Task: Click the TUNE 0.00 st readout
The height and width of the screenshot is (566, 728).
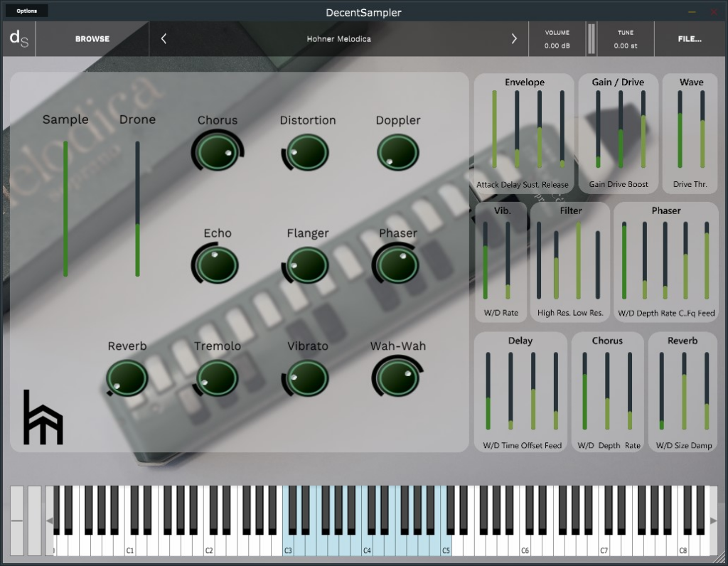Action: [x=626, y=39]
